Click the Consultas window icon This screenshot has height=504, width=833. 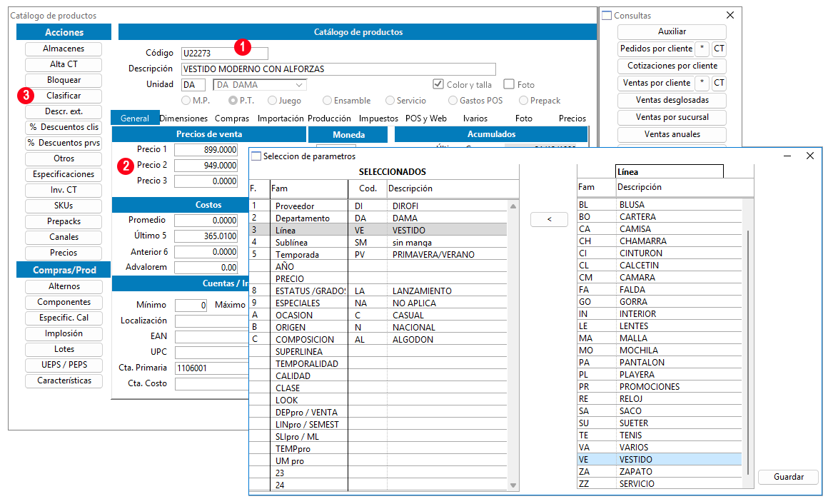[x=607, y=16]
